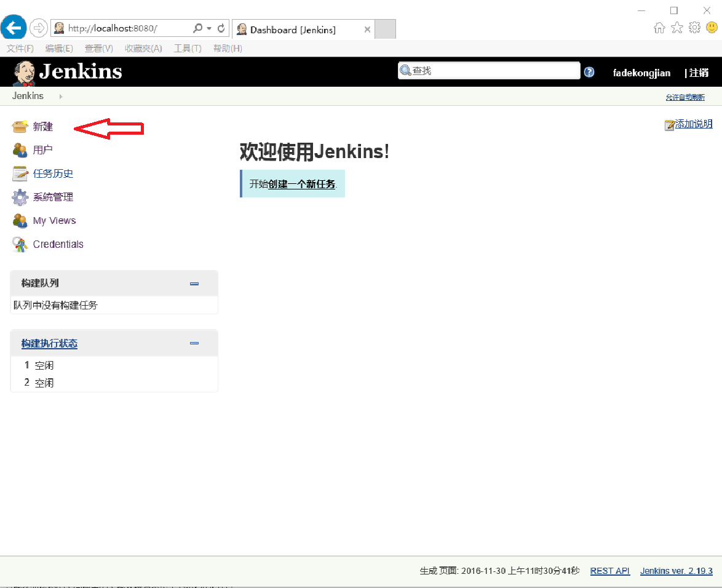722x588 pixels.
Task: Click the browser back arrow button
Action: pyautogui.click(x=14, y=28)
